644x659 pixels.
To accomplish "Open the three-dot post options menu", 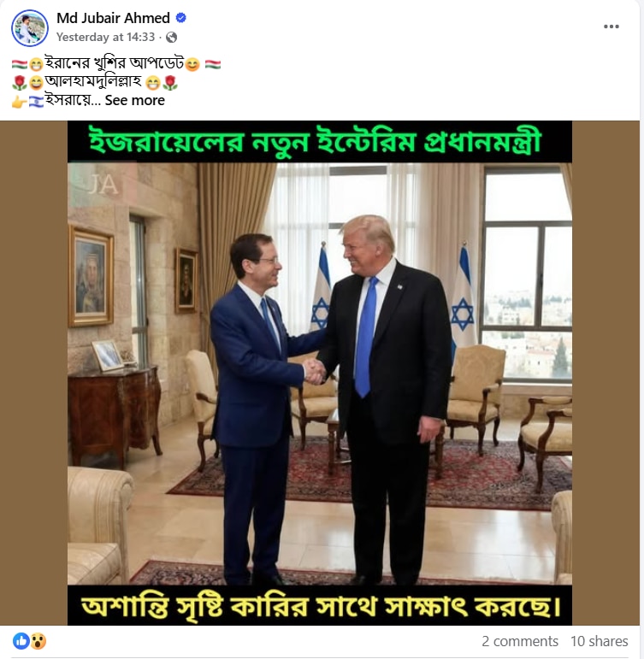I will tap(611, 26).
